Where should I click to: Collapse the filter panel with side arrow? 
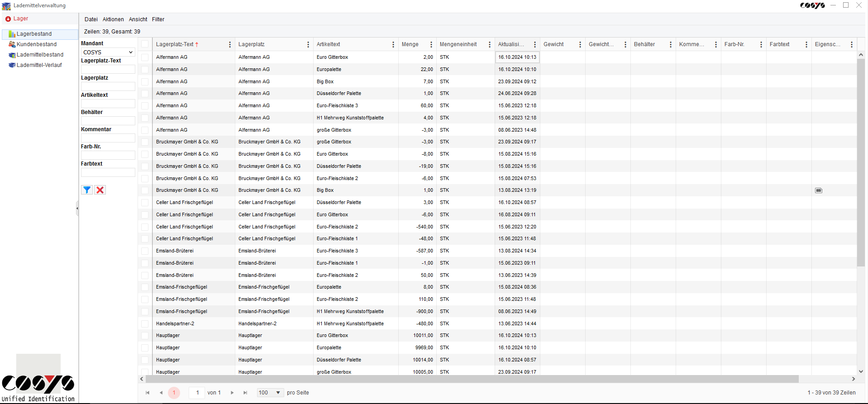(x=77, y=209)
